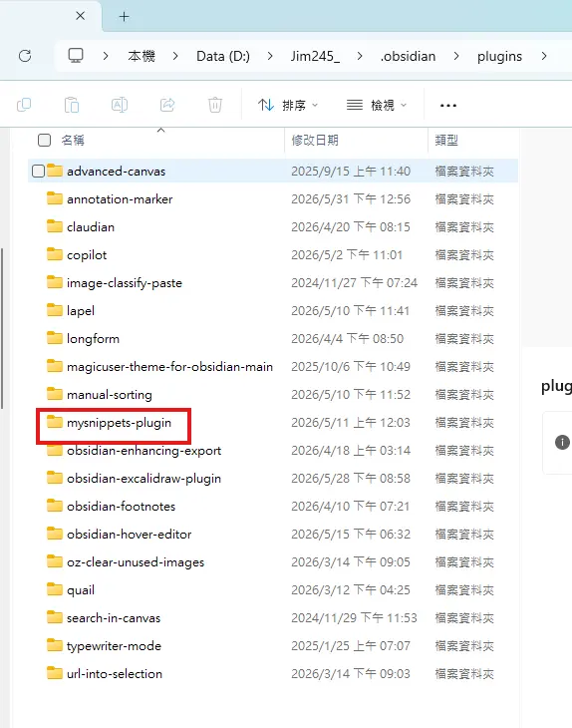
Task: Select the obsidian-excalidraw-plugin folder name
Action: [x=143, y=479]
